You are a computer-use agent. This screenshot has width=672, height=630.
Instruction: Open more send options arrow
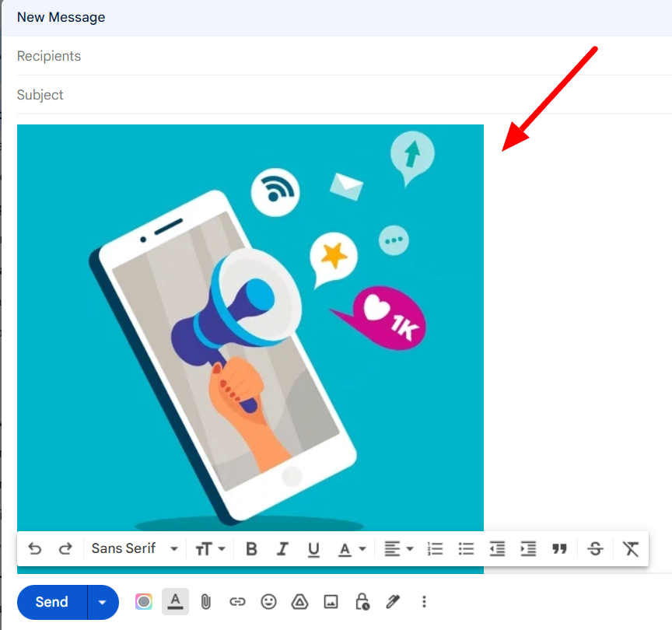click(x=103, y=602)
